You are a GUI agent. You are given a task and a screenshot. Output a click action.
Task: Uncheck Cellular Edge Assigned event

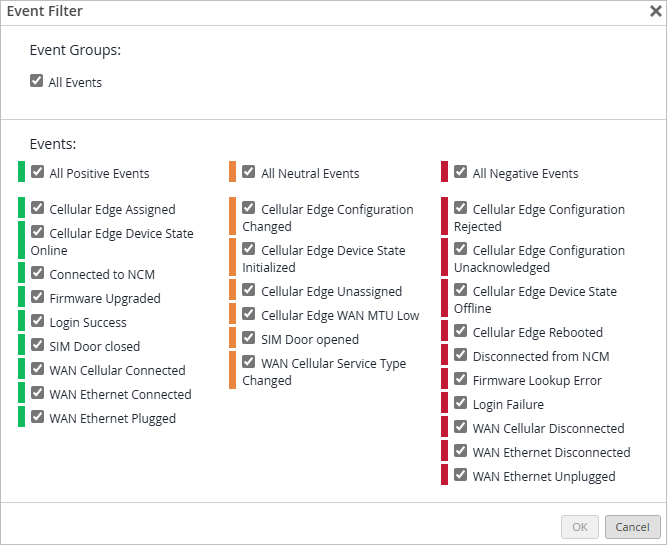coord(37,208)
